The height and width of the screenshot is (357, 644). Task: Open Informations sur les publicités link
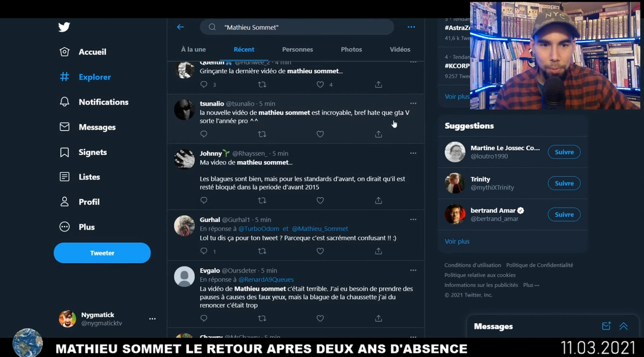(x=481, y=285)
